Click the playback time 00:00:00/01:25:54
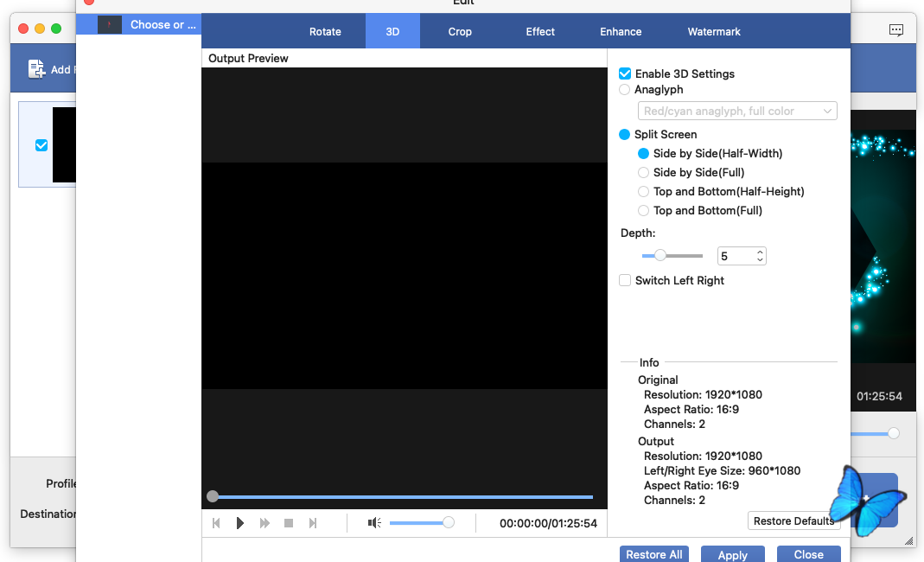 [x=548, y=523]
